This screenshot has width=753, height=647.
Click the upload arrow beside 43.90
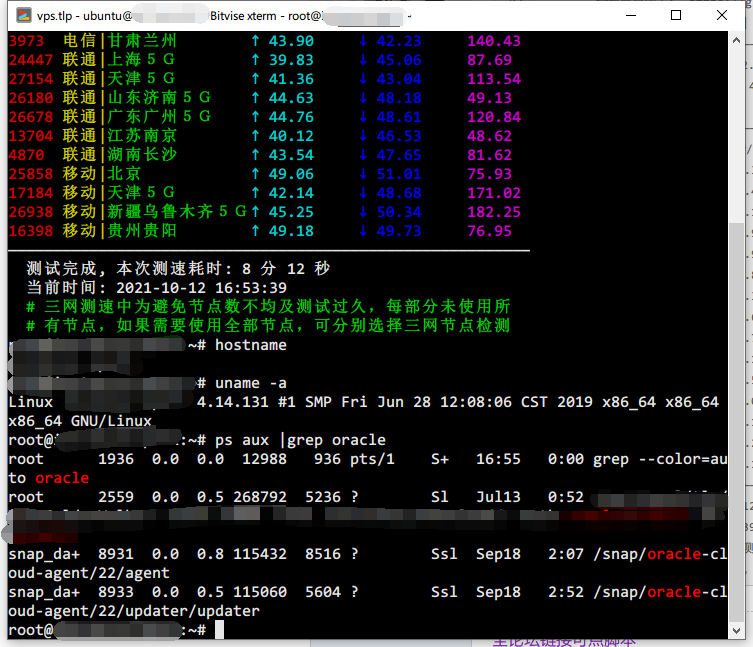pos(255,41)
